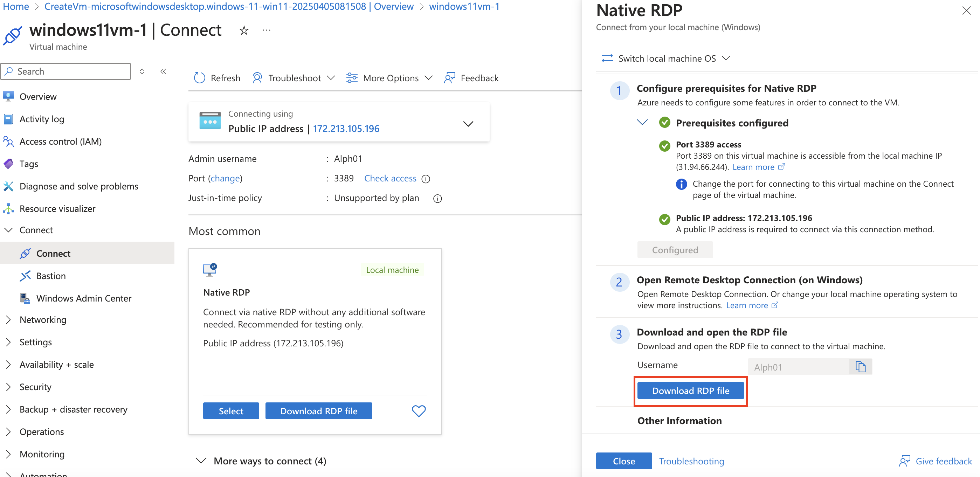Copy the username with the copy icon

coord(860,367)
